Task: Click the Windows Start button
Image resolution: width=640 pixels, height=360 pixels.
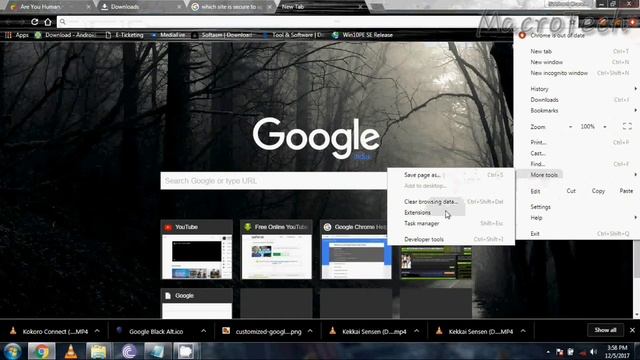Action: [x=12, y=351]
